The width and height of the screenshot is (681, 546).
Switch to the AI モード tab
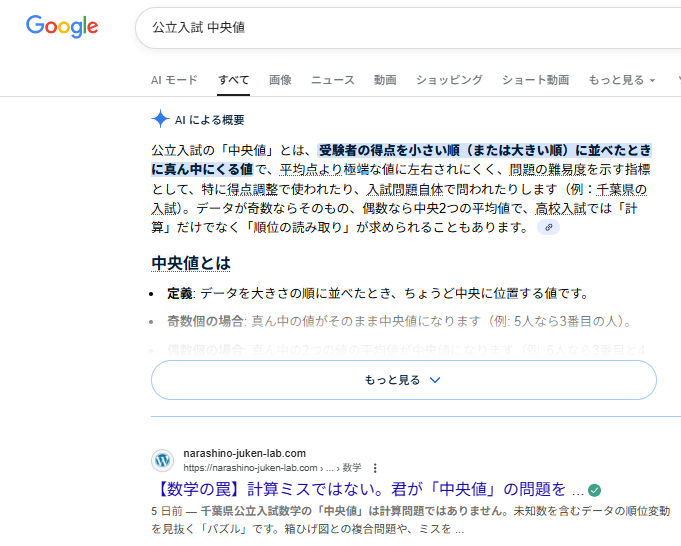[174, 80]
